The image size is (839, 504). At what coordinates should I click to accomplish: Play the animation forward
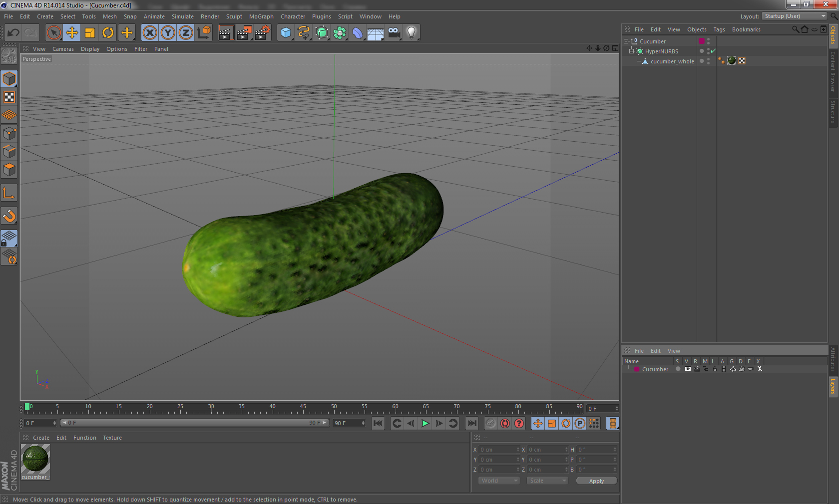tap(425, 423)
